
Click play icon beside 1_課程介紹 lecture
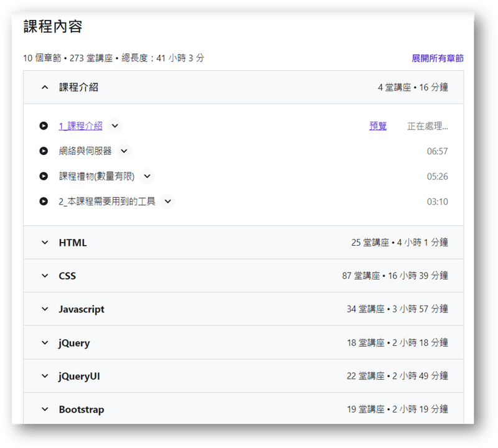[x=44, y=126]
